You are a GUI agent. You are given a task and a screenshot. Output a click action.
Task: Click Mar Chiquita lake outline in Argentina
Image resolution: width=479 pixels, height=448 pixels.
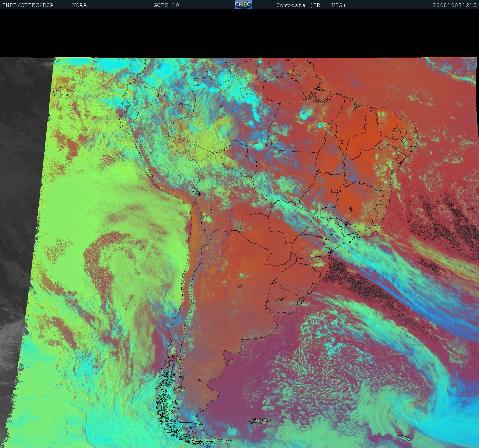(239, 286)
